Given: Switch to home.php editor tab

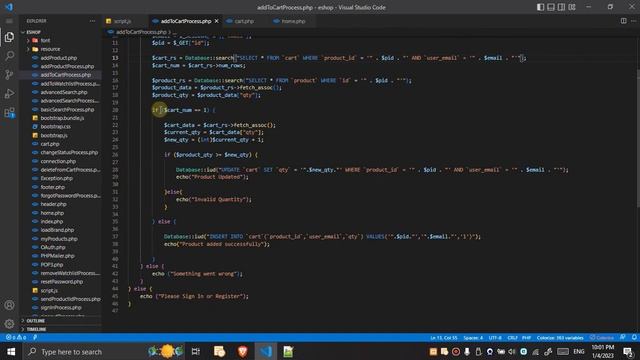Looking at the screenshot, I should [x=293, y=21].
